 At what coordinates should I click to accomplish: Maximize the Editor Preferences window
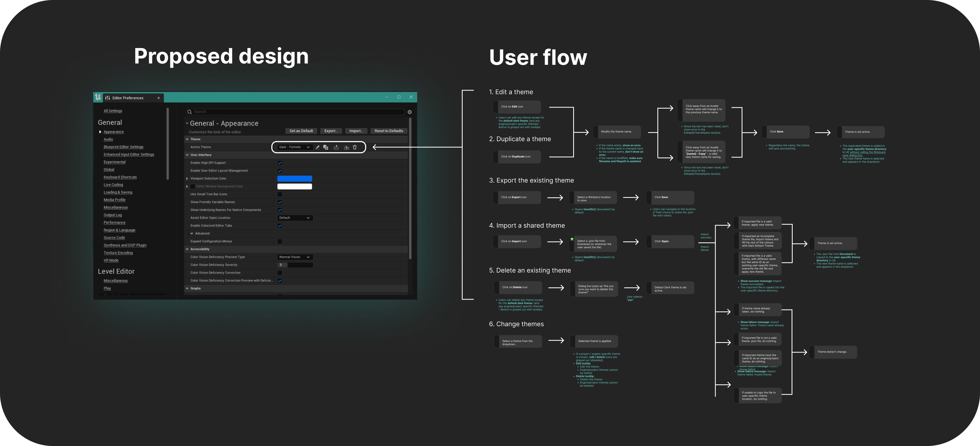point(399,97)
